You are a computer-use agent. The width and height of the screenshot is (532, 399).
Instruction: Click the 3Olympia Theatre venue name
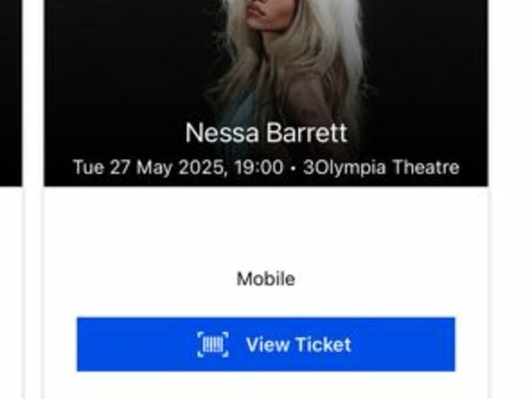[381, 168]
